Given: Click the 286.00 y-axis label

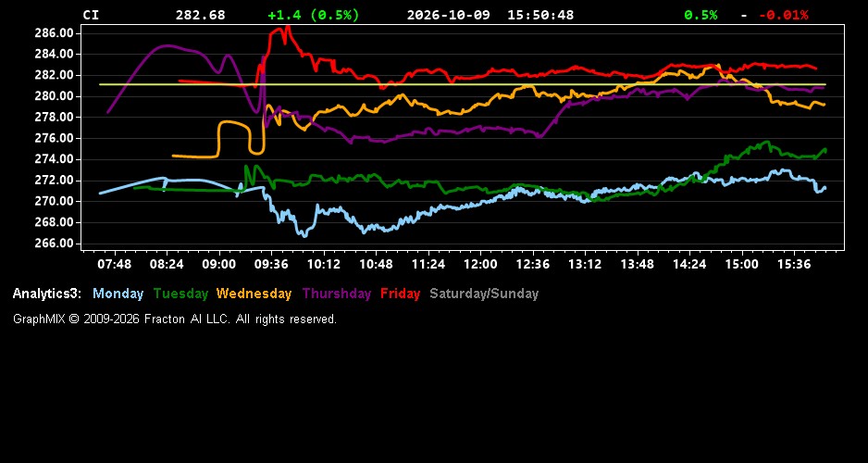Looking at the screenshot, I should (x=55, y=33).
